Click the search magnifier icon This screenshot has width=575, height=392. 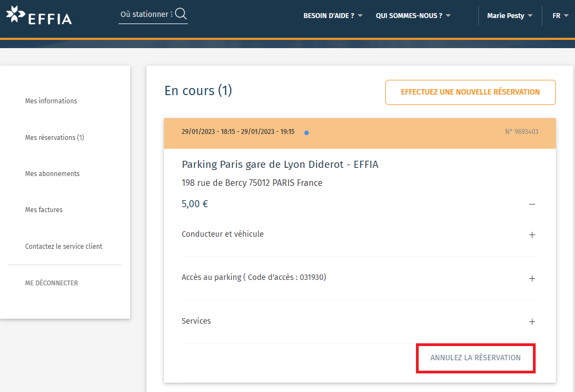coord(181,14)
